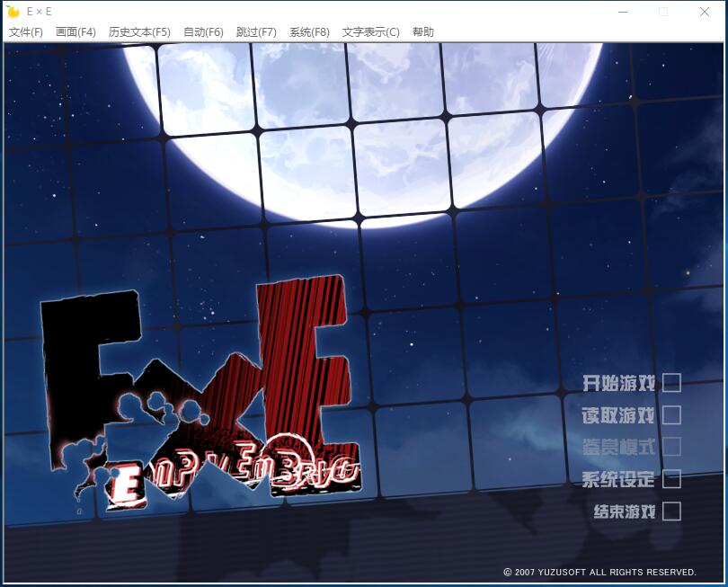Open the 历史文本(F5) menu
This screenshot has height=587, width=728.
(139, 31)
